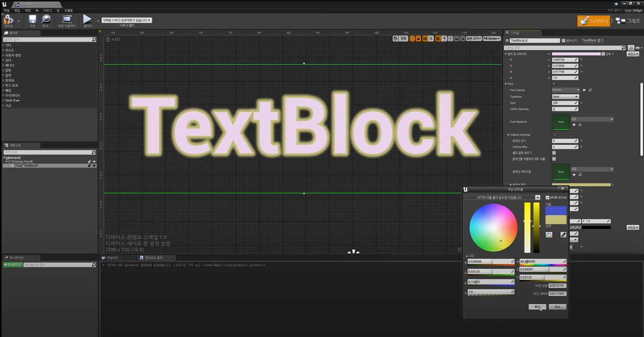
Task: Toggle the lock icon of TextBlock row
Action: (89, 166)
